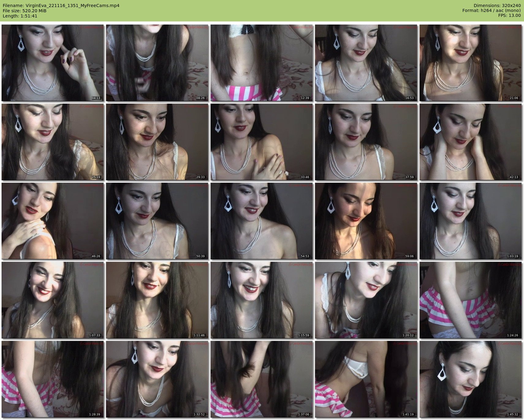
Task: Click the Filename text in the header
Action: pos(61,6)
